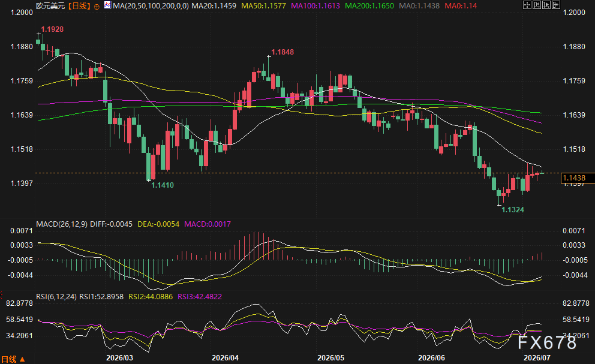Click the MA100:1.1613 magenta legend label

(x=315, y=6)
